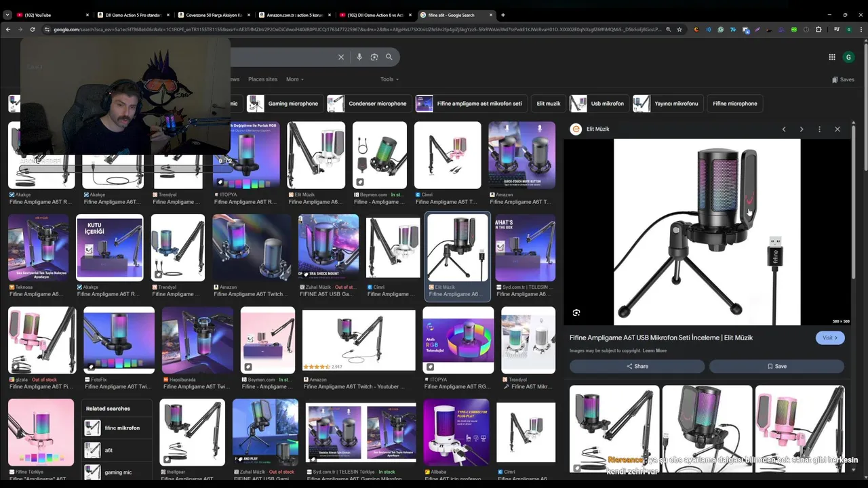Open the gizala pink microphone thumbnail
Screen dimensions: 868x488
pos(42,340)
